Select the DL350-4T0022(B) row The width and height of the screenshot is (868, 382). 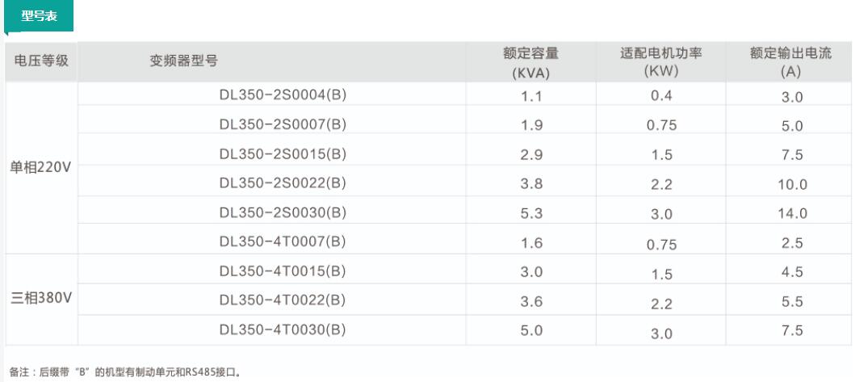coord(283,300)
